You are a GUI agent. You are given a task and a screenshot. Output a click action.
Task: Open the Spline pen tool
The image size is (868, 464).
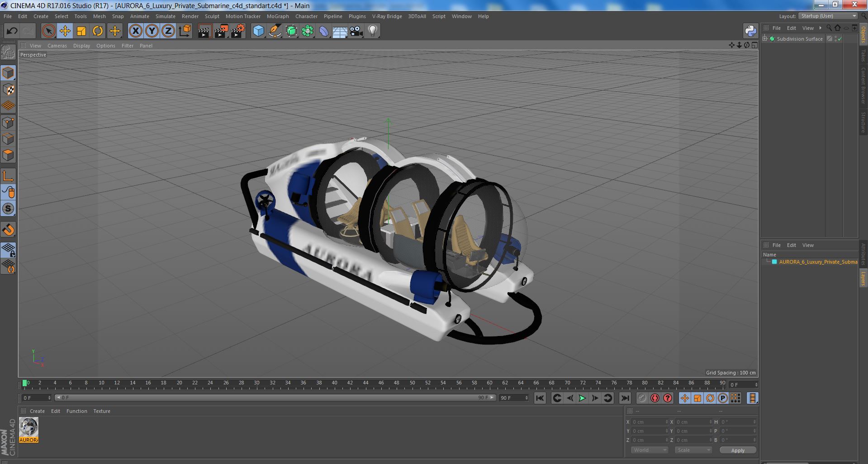pyautogui.click(x=275, y=31)
